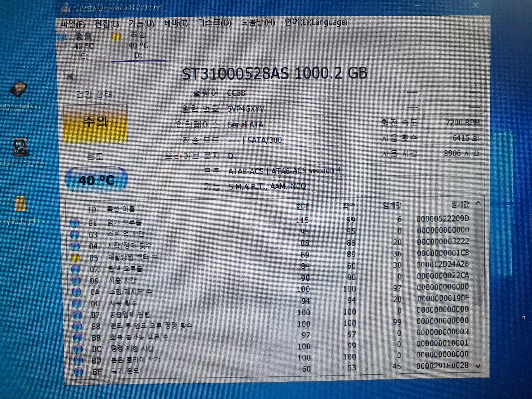Open the 기능(U) menu
Image resolution: width=532 pixels, height=399 pixels.
[x=141, y=23]
